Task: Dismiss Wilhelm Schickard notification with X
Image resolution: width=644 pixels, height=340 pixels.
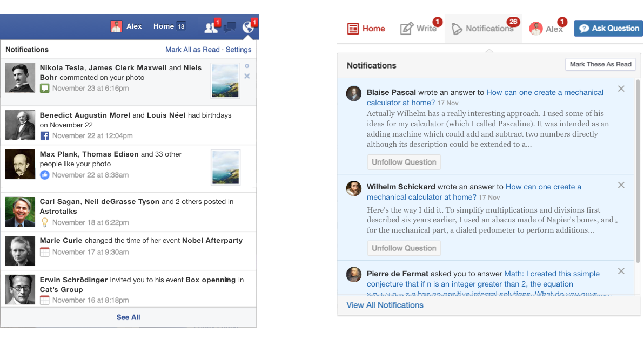Action: point(621,185)
